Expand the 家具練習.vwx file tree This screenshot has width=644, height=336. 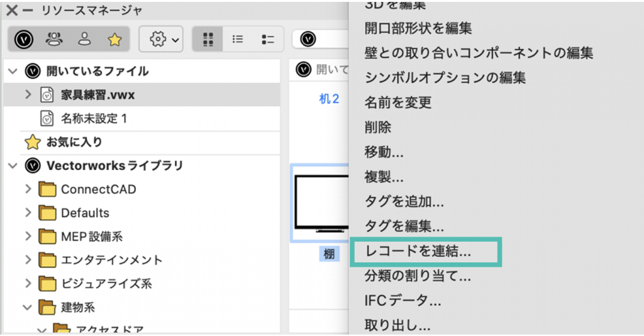(x=28, y=94)
